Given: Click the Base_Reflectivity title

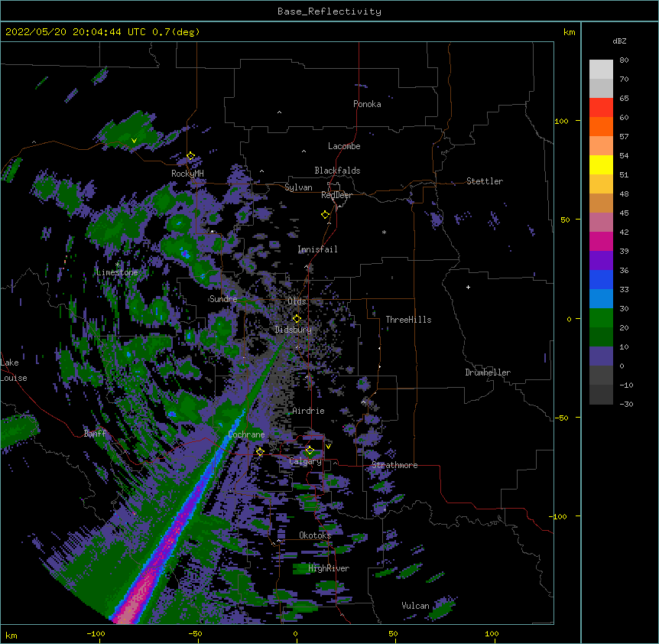Looking at the screenshot, I should (329, 11).
